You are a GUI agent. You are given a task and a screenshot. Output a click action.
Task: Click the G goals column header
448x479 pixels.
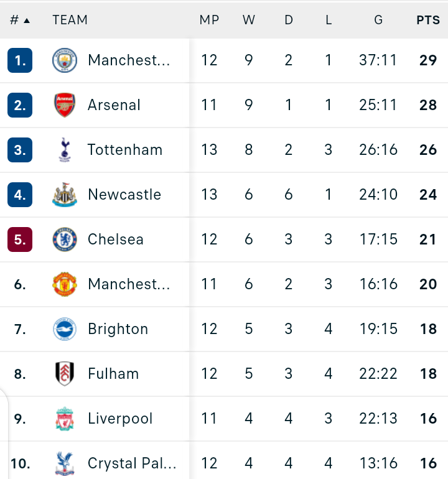tap(378, 20)
